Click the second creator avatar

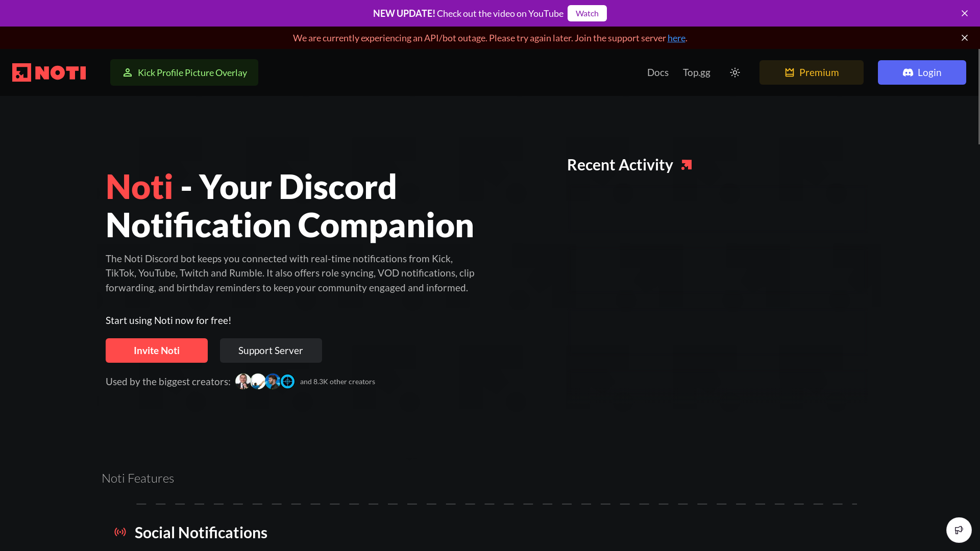pyautogui.click(x=258, y=381)
